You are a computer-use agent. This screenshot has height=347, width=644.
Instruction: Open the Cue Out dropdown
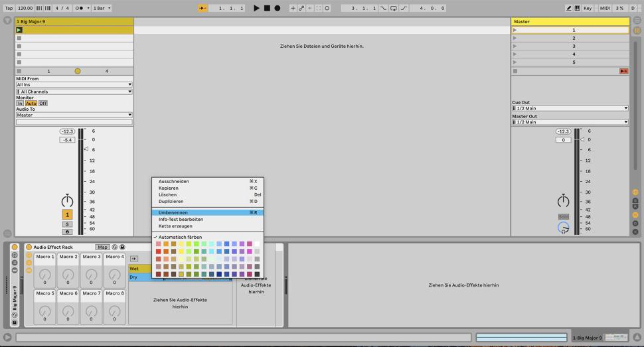tap(570, 108)
